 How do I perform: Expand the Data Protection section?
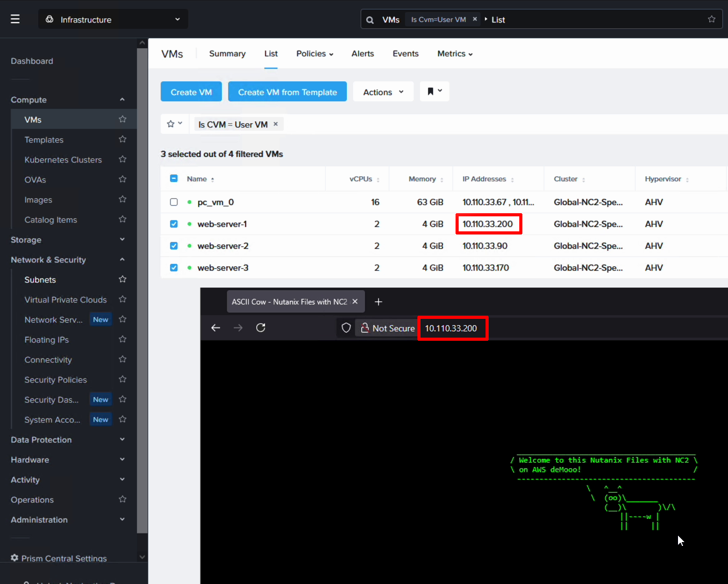click(122, 439)
